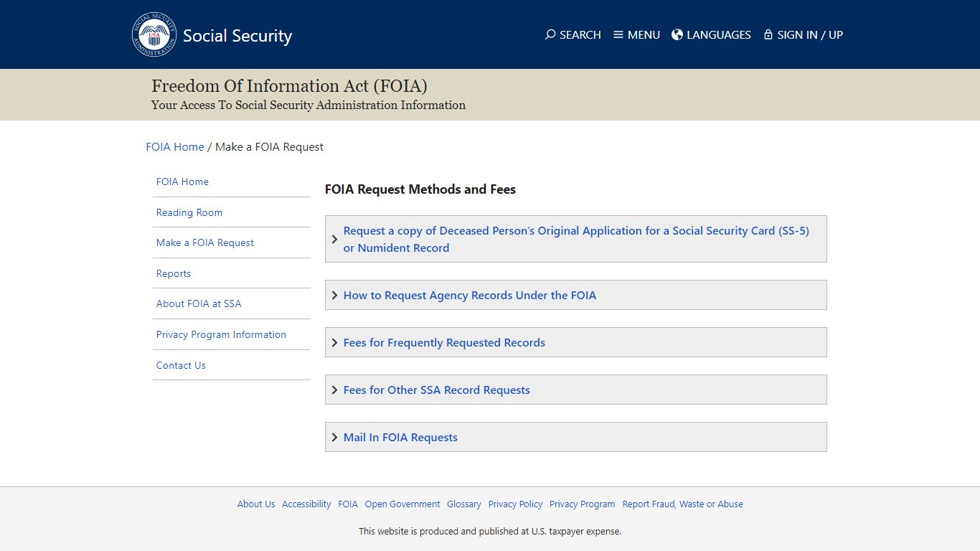Click the FOIA Request Methods and Fees heading
The width and height of the screenshot is (980, 551).
click(420, 189)
